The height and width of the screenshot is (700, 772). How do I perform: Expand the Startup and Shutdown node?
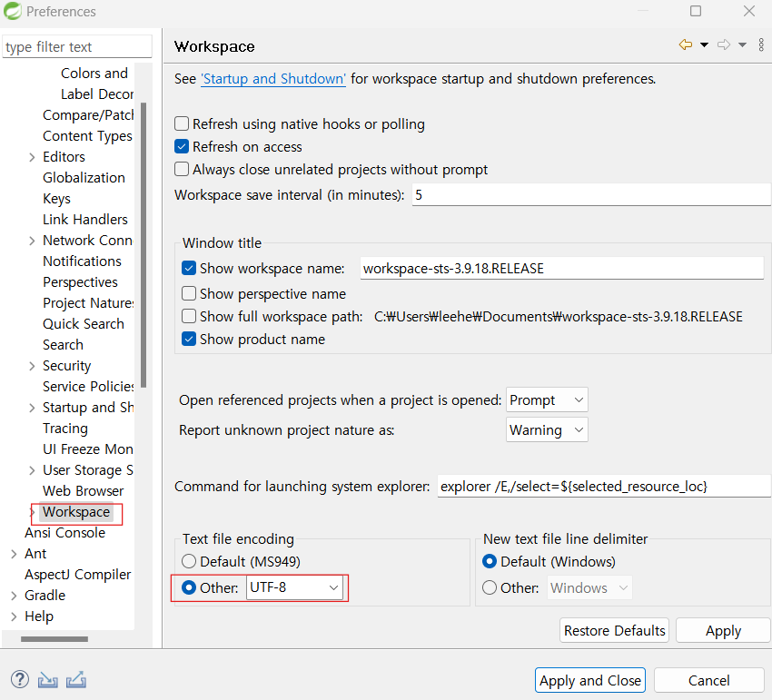32,408
